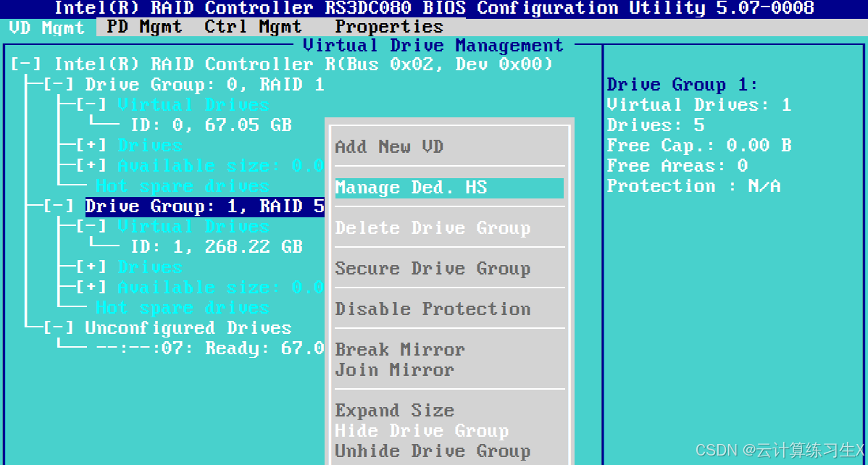Screen dimensions: 868x465
Task: Select the highlighted Drive Group: 1, RAID 5 row
Action: coord(205,207)
